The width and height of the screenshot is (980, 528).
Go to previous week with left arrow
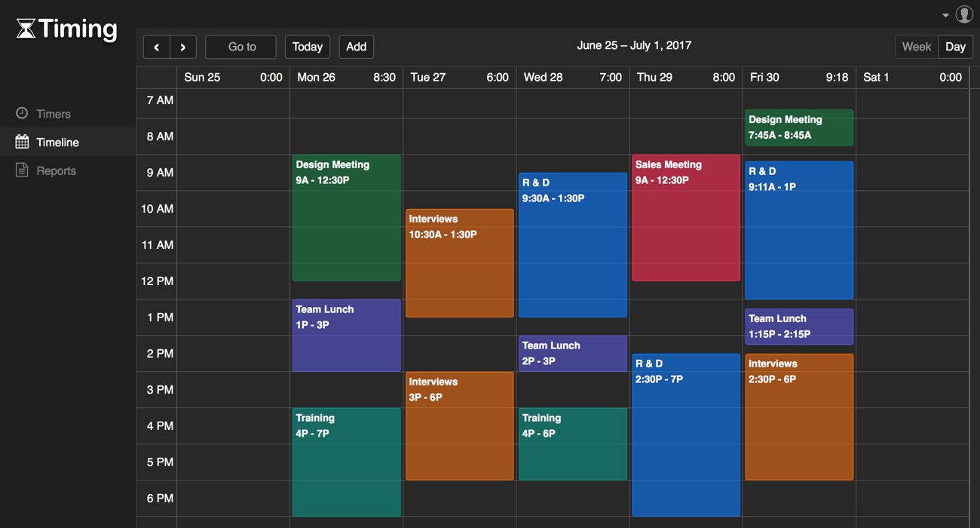point(157,47)
